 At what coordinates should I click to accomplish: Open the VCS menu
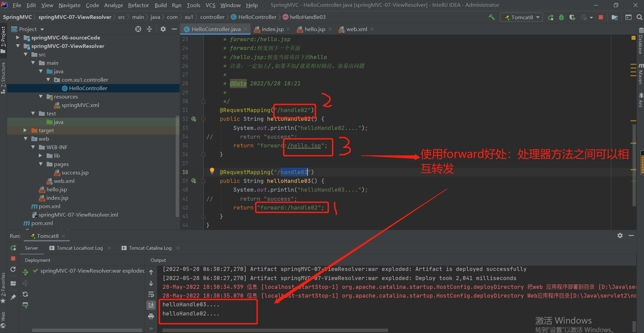(x=210, y=5)
